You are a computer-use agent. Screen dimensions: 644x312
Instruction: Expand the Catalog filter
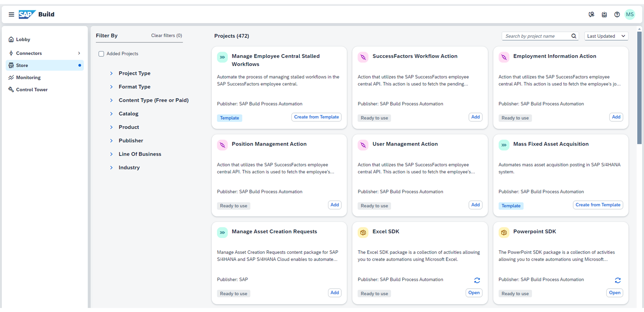111,114
